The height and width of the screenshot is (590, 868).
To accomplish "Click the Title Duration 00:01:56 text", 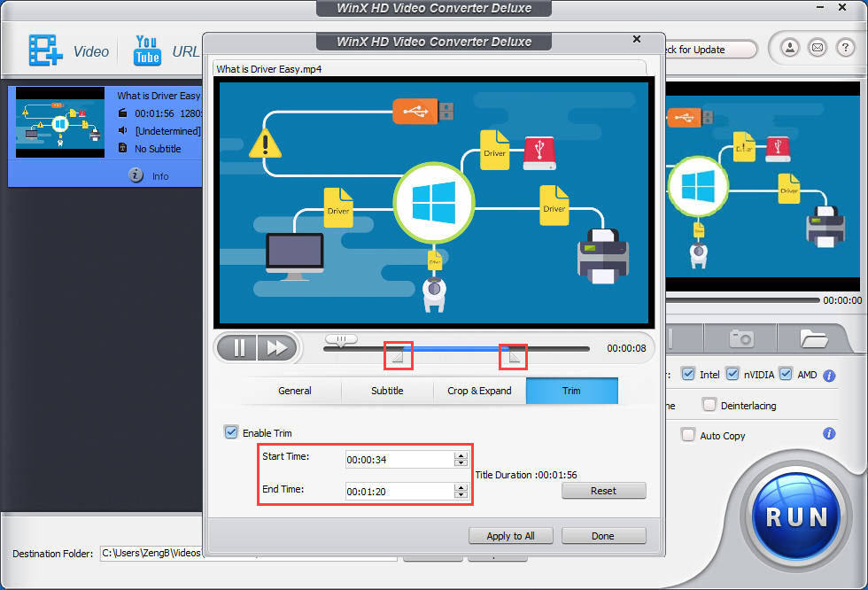I will coord(526,475).
